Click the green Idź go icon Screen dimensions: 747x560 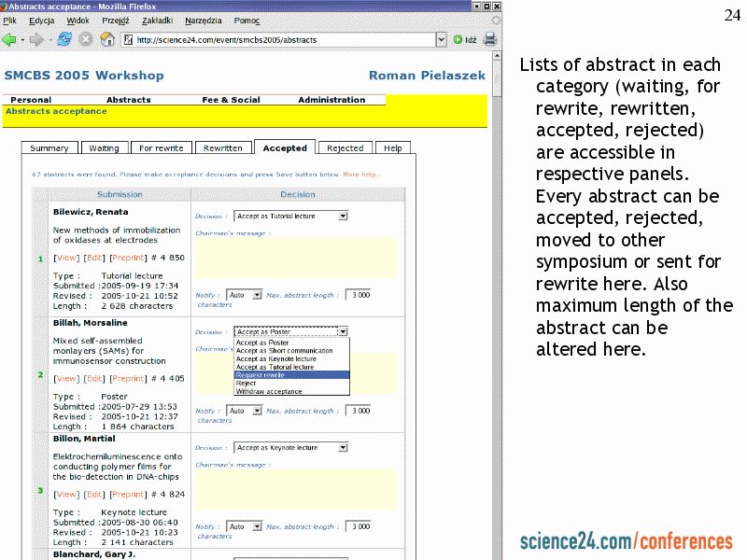(x=458, y=39)
